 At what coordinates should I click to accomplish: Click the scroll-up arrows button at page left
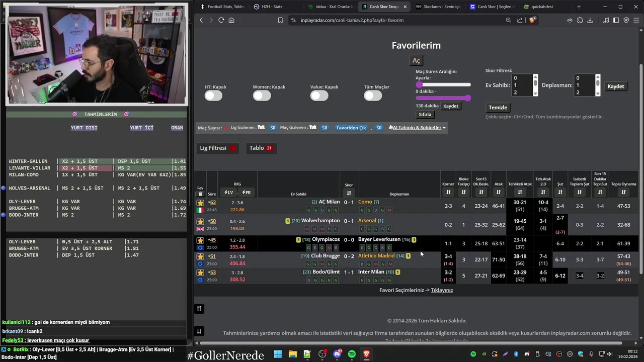(x=199, y=309)
